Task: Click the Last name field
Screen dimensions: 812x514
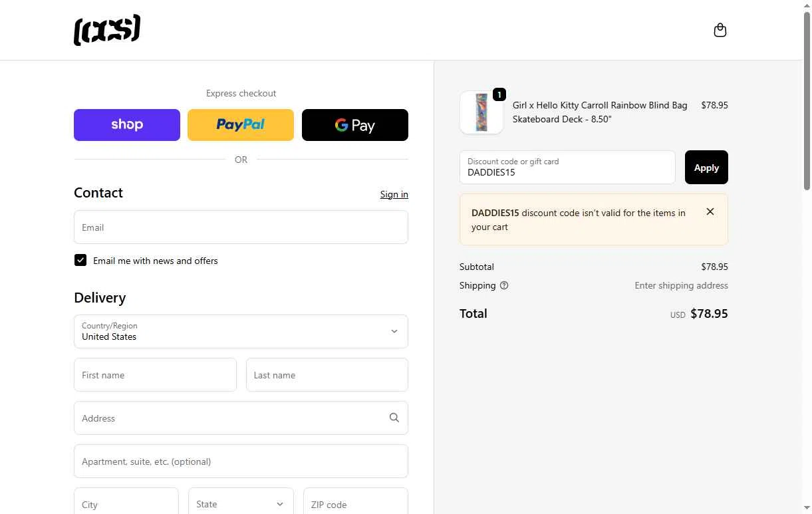Action: coord(327,375)
